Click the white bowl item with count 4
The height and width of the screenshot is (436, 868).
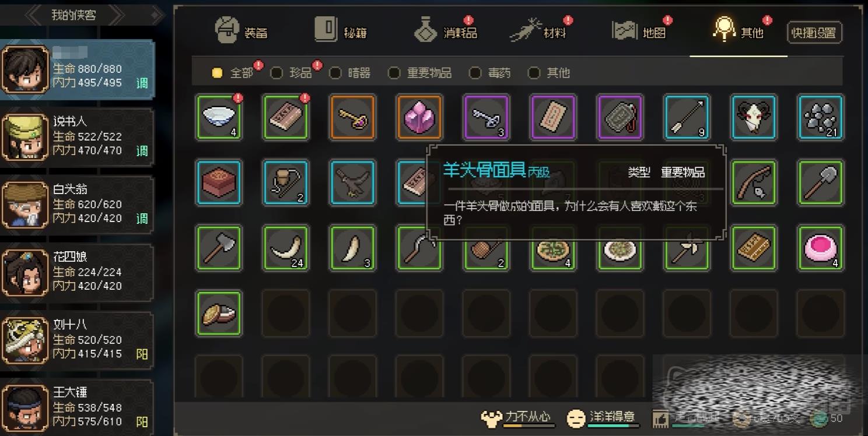(x=219, y=117)
